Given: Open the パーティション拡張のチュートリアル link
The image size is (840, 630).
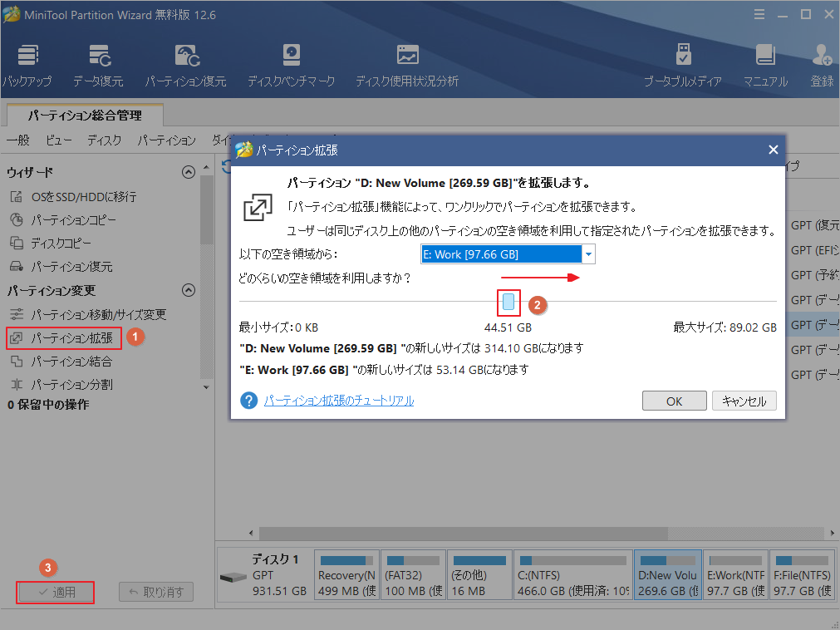Looking at the screenshot, I should [x=339, y=401].
